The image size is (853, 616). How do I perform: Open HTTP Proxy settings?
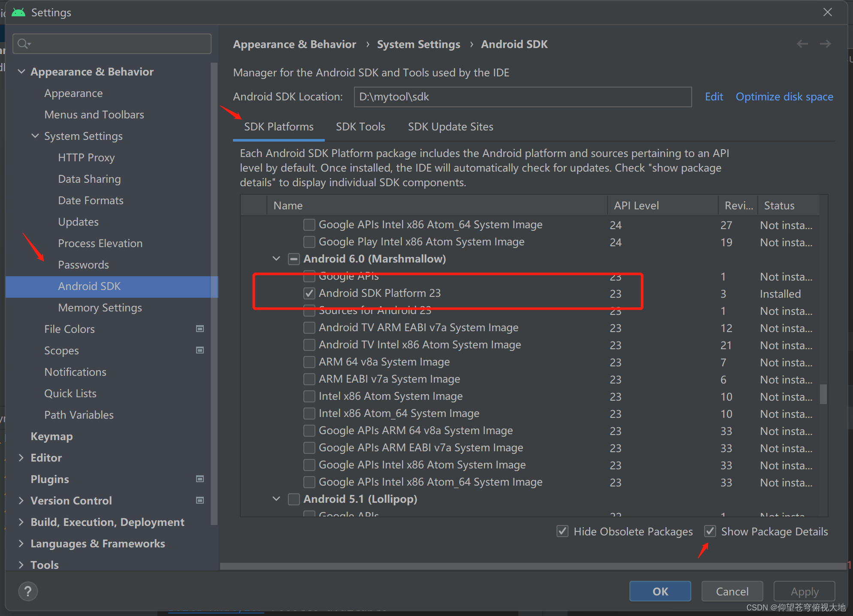coord(86,157)
